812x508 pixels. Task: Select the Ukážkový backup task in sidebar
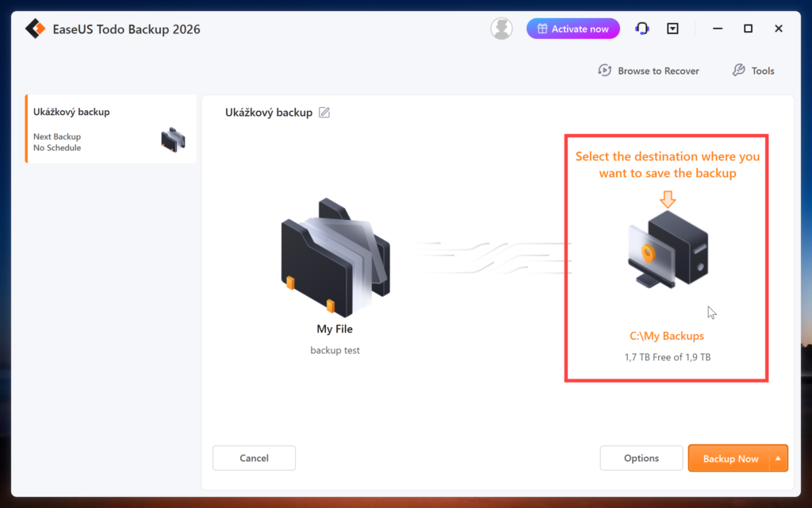click(111, 129)
